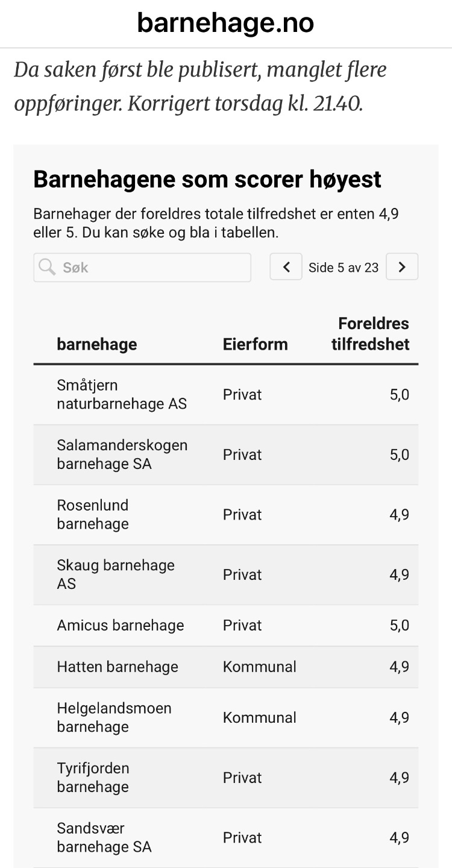Sort by Foreldres tilfredshet column header
This screenshot has height=868, width=452.
[x=370, y=334]
